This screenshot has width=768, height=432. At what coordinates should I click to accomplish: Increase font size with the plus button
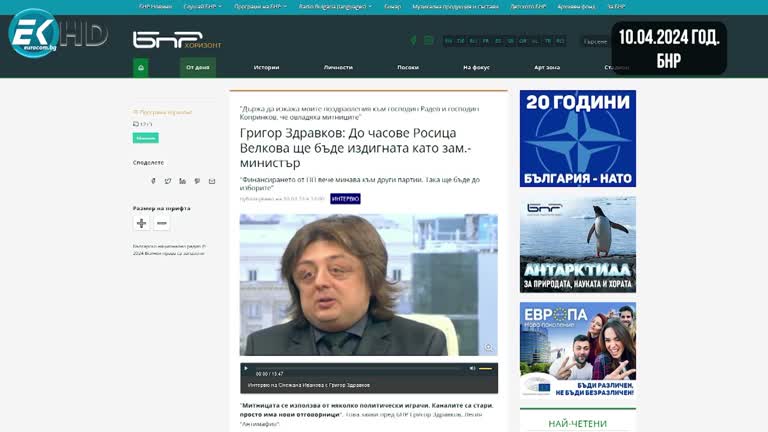[x=142, y=223]
